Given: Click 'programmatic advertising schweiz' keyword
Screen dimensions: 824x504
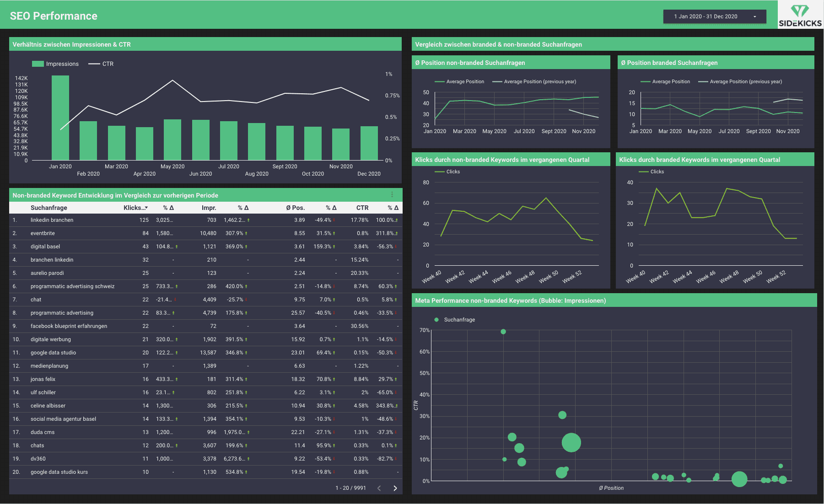Looking at the screenshot, I should (72, 286).
